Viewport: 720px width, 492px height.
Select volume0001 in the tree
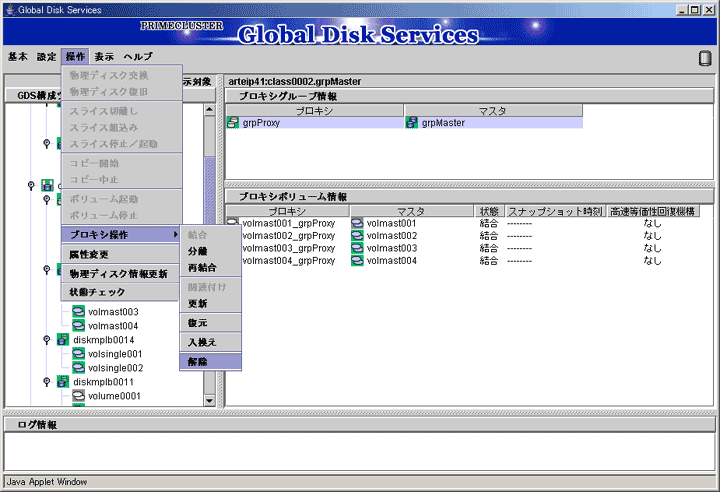pos(114,396)
